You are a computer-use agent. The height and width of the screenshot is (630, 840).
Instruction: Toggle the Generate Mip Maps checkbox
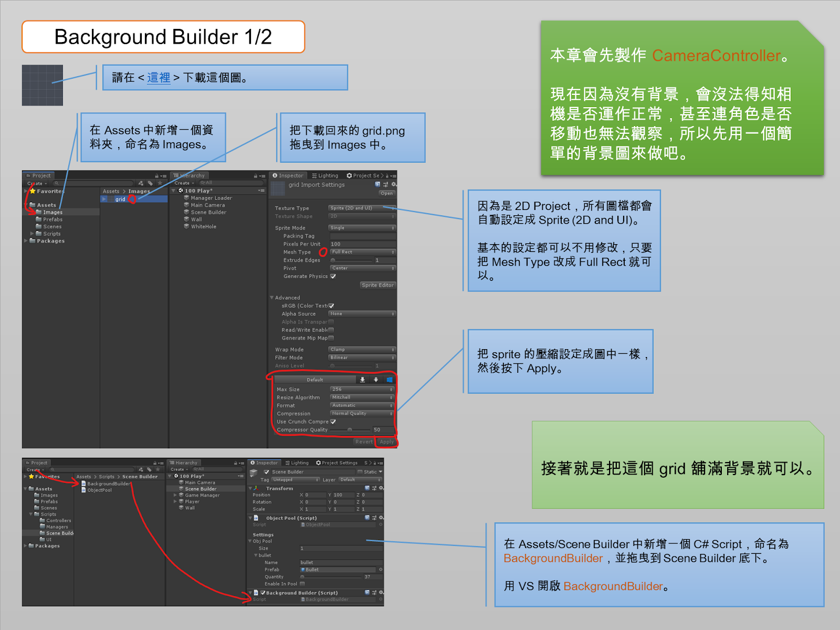click(x=331, y=338)
